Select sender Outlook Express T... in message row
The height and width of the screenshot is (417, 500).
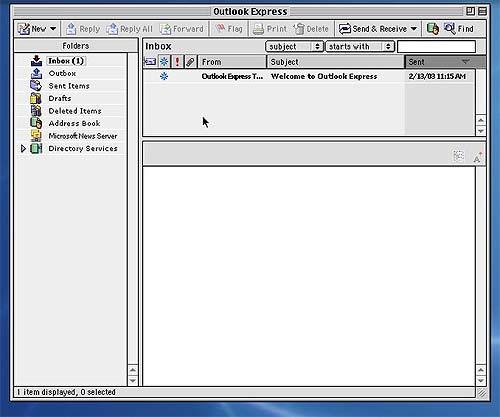pos(232,76)
